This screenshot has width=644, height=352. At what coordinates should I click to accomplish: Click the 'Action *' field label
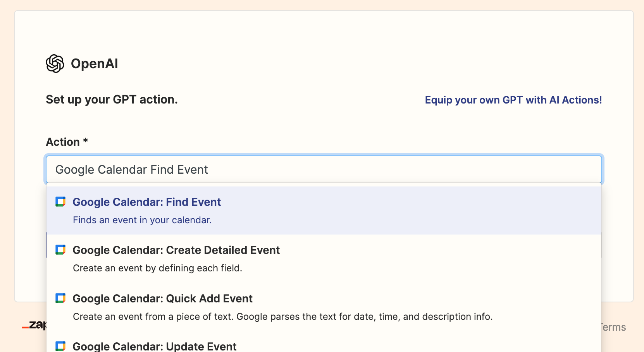point(67,142)
